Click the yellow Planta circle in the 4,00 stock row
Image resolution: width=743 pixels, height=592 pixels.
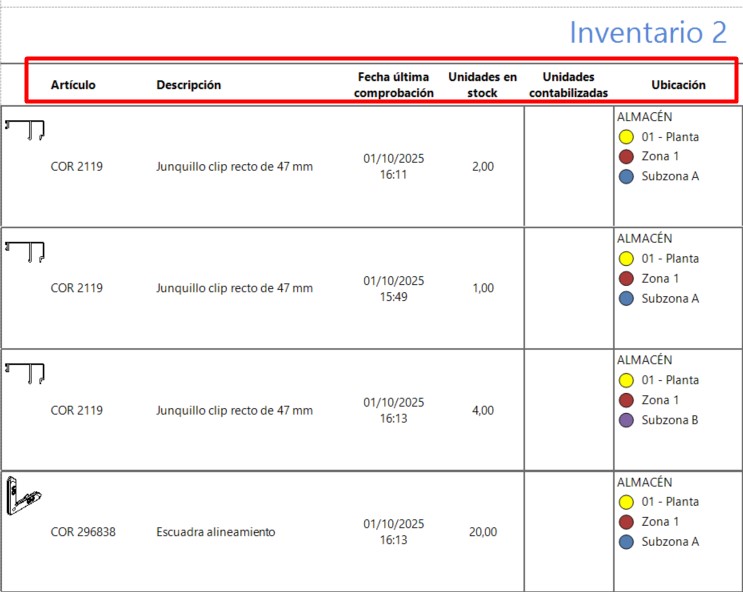[626, 380]
